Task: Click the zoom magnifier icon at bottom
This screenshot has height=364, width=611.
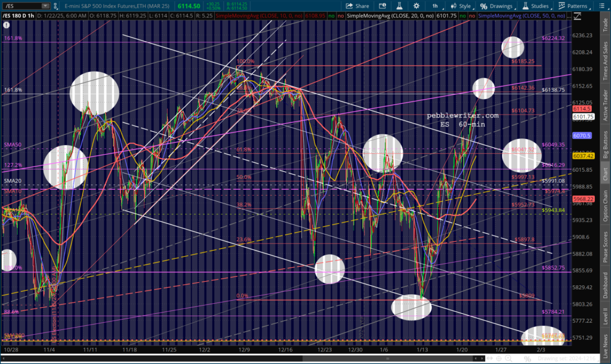Action: click(x=508, y=358)
